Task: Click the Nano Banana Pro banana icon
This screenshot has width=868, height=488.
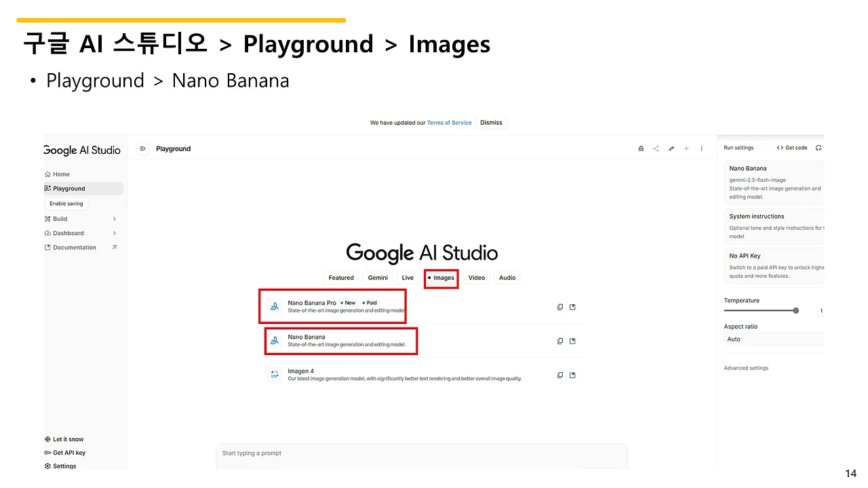Action: [x=275, y=306]
